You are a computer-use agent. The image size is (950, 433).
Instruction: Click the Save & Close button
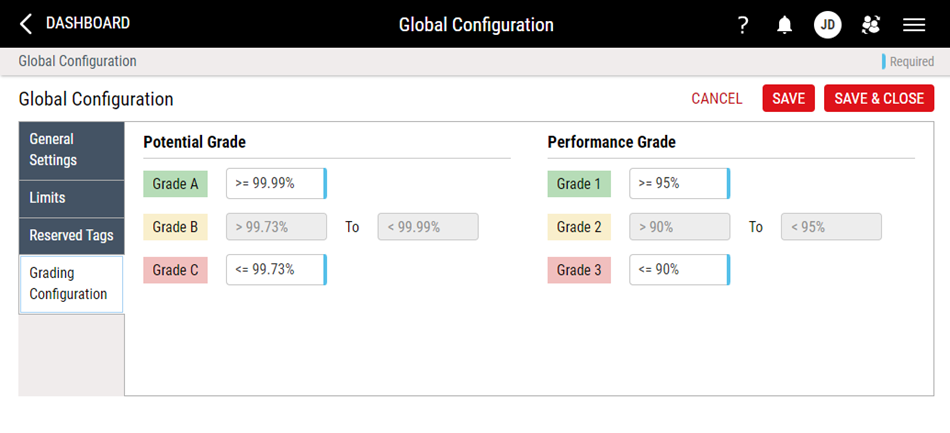879,98
